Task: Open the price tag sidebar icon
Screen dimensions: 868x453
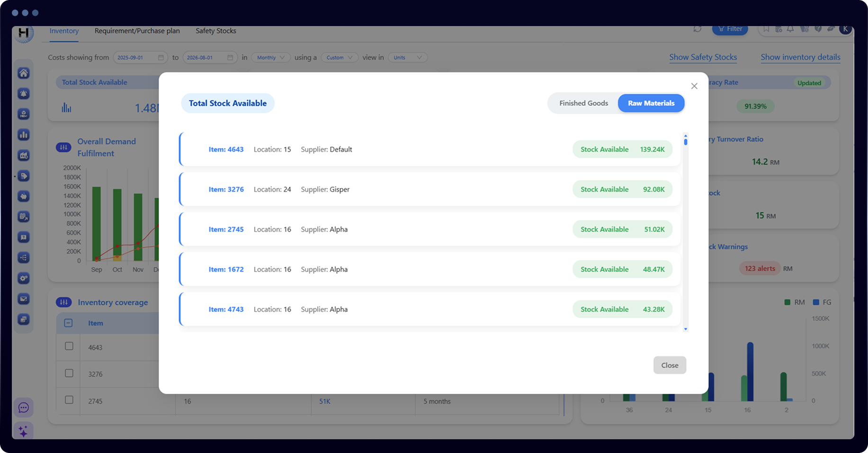Action: pos(24,176)
